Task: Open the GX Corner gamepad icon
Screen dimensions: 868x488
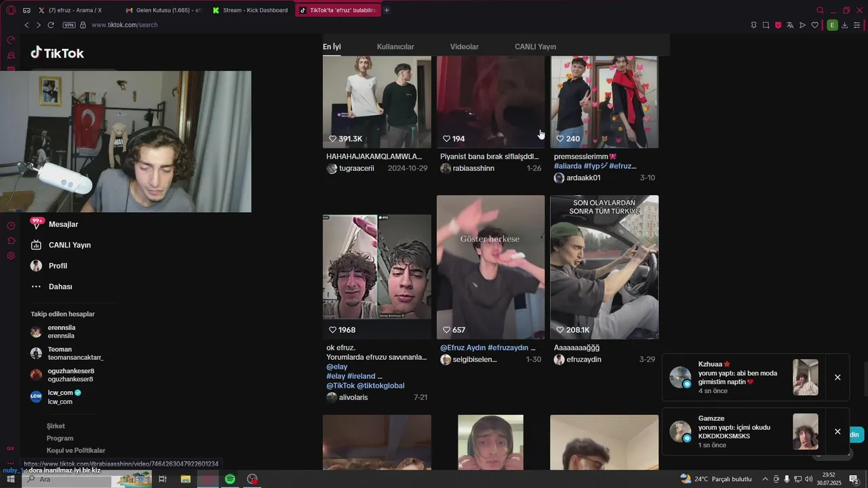Action: 26,10
